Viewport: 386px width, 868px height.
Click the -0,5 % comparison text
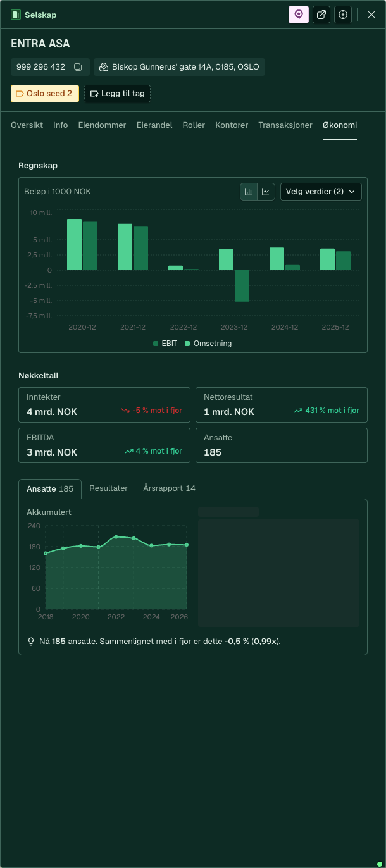[x=237, y=642]
